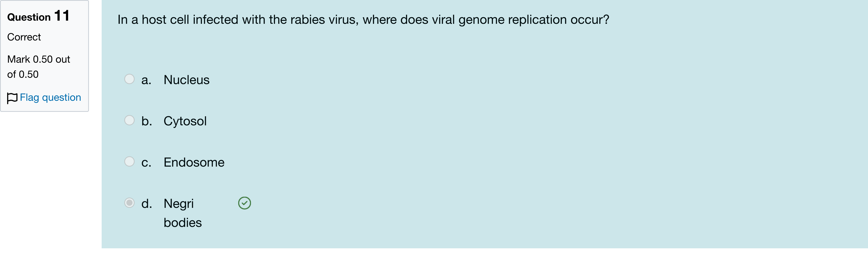Click the Mark 0.50 out of 0.50 text
Screen dimensions: 868x261
38,67
